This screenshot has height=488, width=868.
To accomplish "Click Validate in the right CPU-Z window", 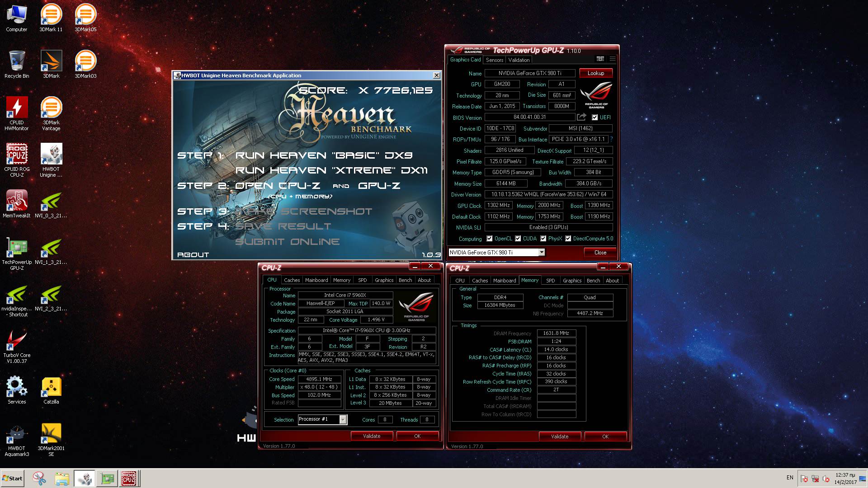I will tap(560, 436).
